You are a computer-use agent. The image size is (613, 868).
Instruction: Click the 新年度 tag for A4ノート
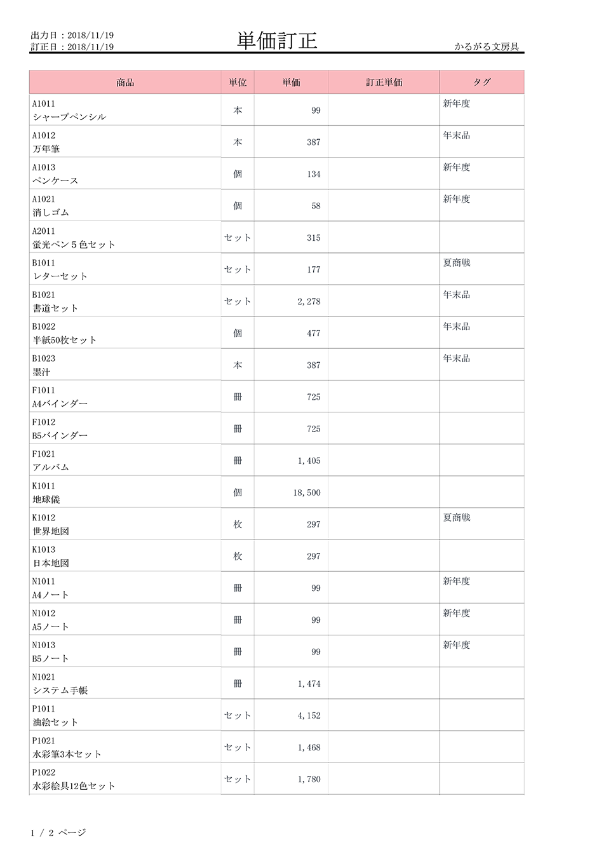457,581
